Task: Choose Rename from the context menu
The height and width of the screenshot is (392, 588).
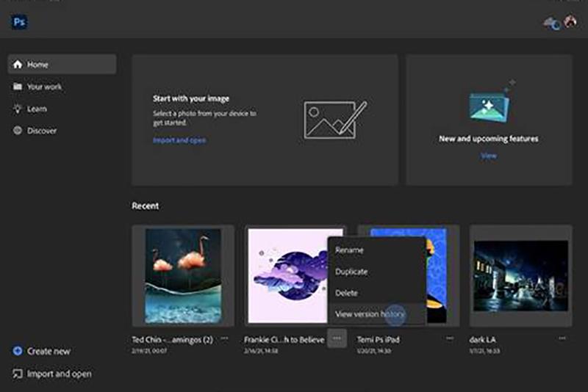Action: coord(349,250)
